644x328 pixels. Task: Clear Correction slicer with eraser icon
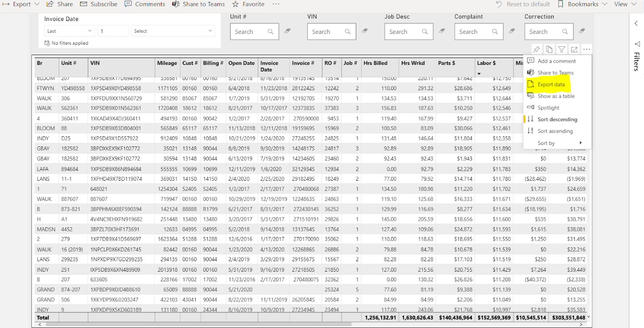coord(582,31)
